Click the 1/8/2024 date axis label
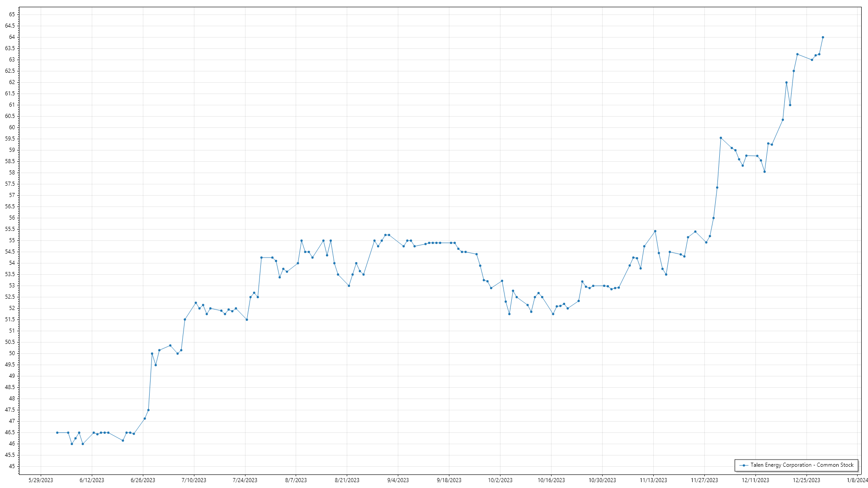 point(857,480)
